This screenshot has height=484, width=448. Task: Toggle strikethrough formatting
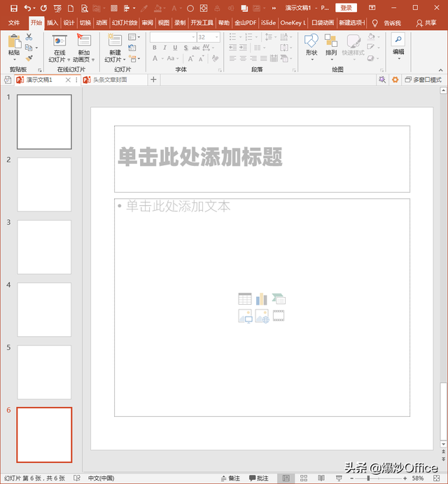(x=195, y=48)
